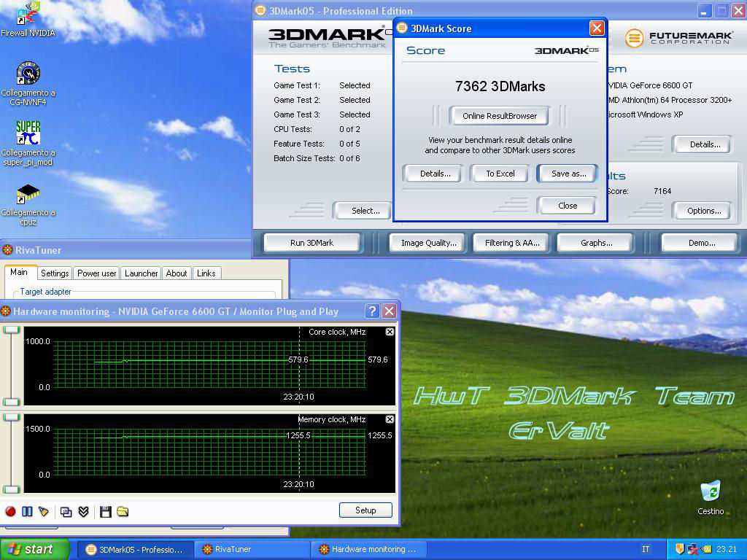The image size is (747, 560).
Task: Click 'Feature Tests:' row in Tests
Action: click(x=317, y=144)
